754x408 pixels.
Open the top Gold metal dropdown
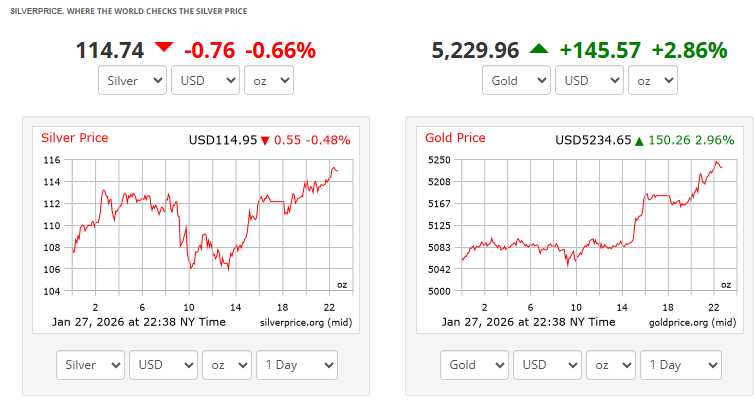516,80
